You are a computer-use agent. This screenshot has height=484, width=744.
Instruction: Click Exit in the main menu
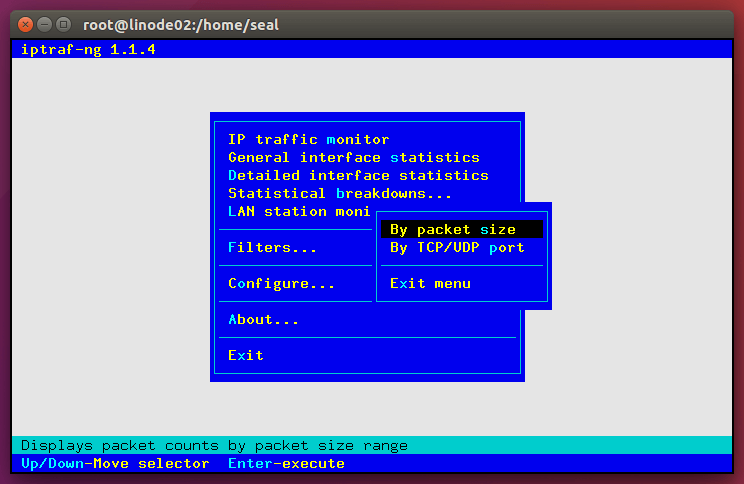pos(246,355)
